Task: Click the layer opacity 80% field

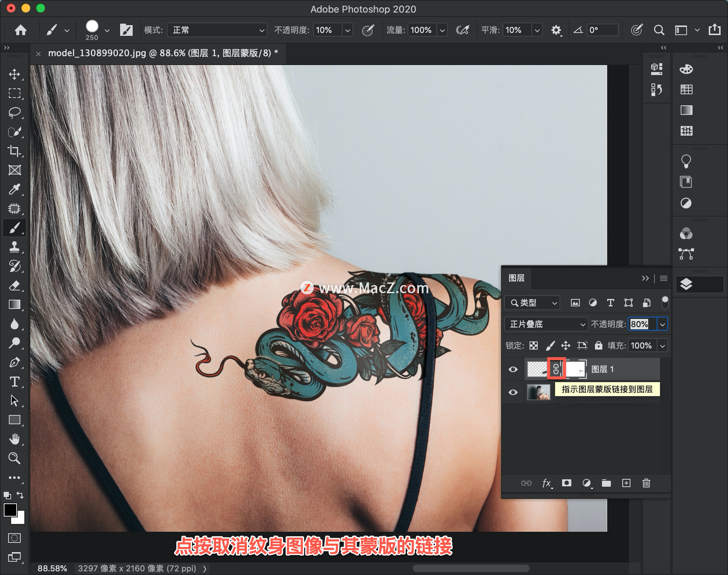Action: pos(643,324)
